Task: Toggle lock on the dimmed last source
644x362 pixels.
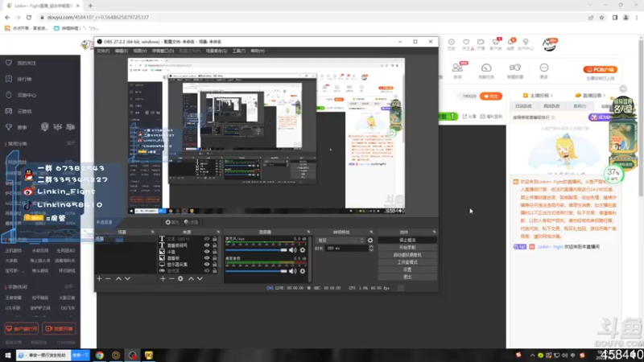Action: click(x=214, y=270)
